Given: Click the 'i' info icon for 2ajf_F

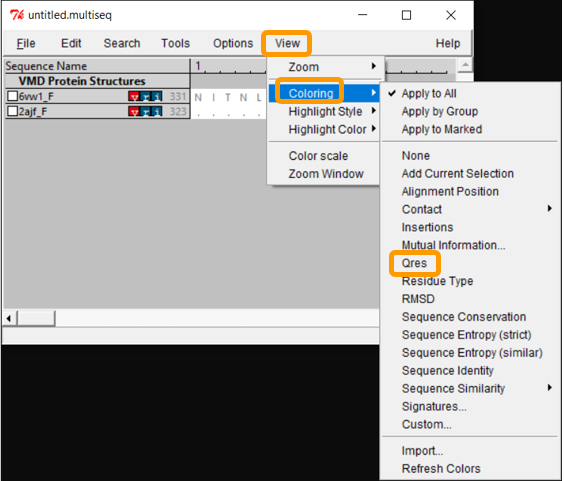Looking at the screenshot, I should click(156, 111).
